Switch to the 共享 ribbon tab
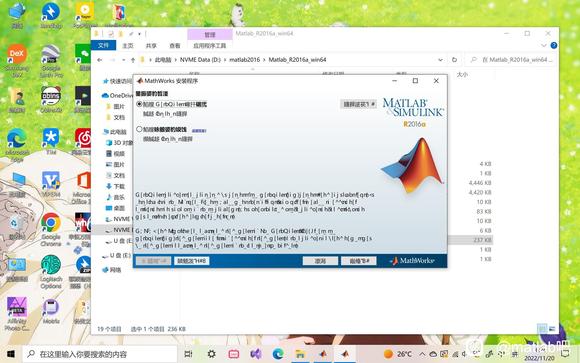 click(x=151, y=46)
